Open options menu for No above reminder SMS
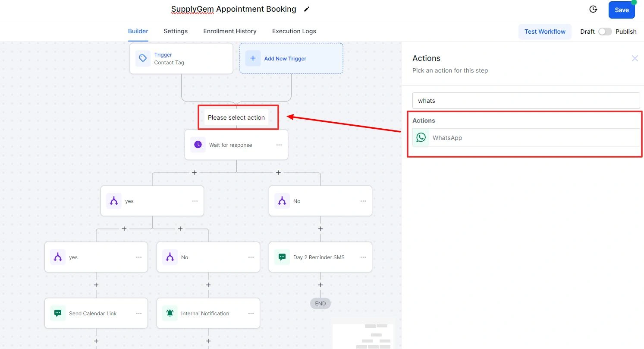This screenshot has height=349, width=644. click(x=363, y=201)
